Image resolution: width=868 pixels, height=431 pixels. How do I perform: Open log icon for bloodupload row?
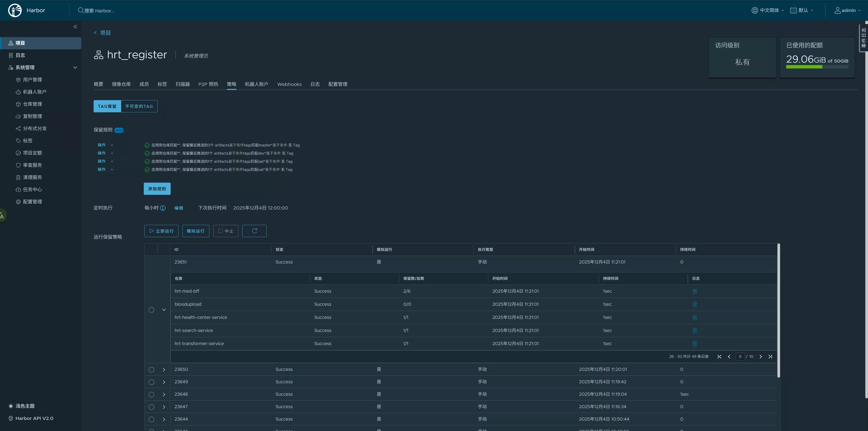click(694, 304)
